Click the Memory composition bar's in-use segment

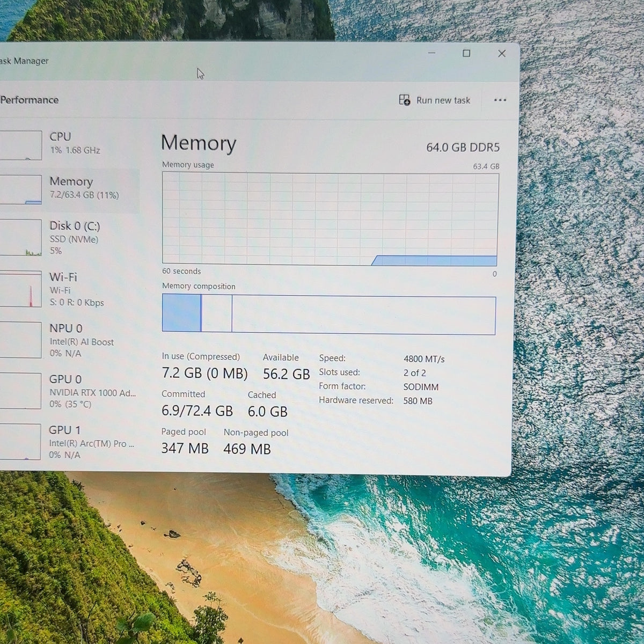(x=181, y=313)
